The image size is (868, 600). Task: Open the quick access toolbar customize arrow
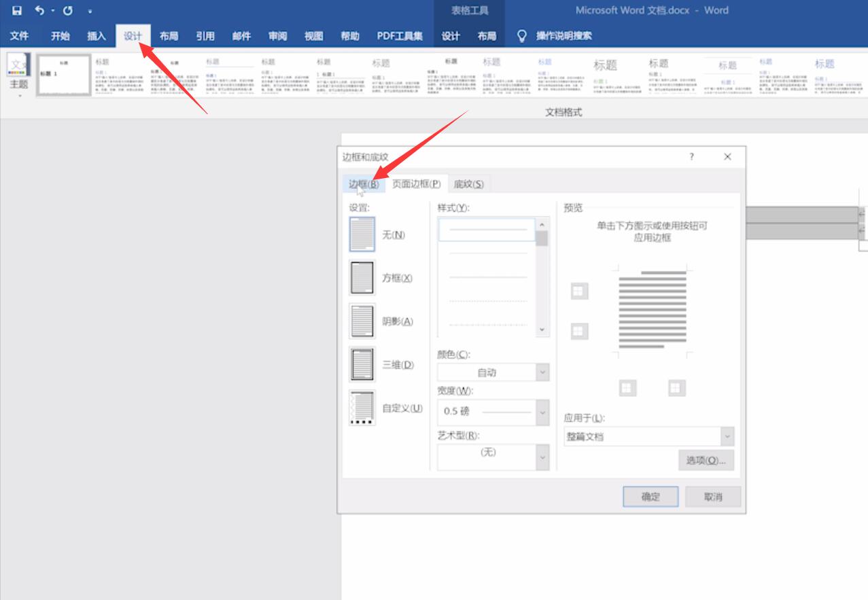click(90, 11)
